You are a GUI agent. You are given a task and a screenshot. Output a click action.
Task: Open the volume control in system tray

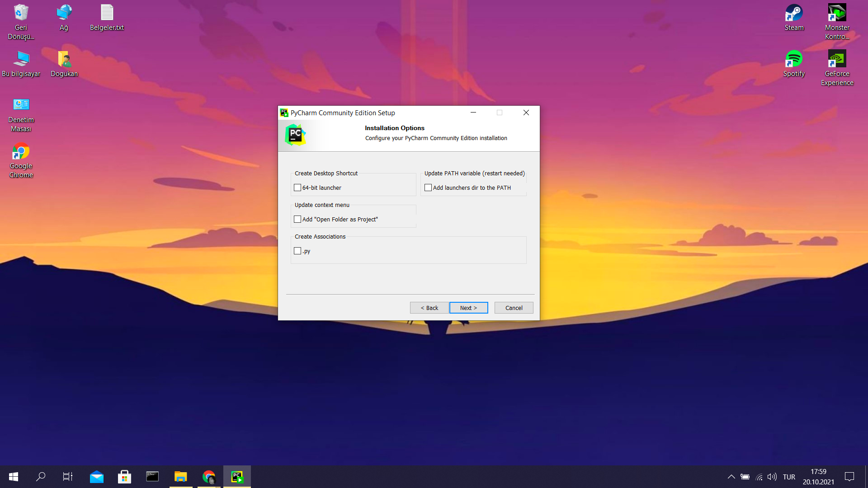click(x=772, y=477)
